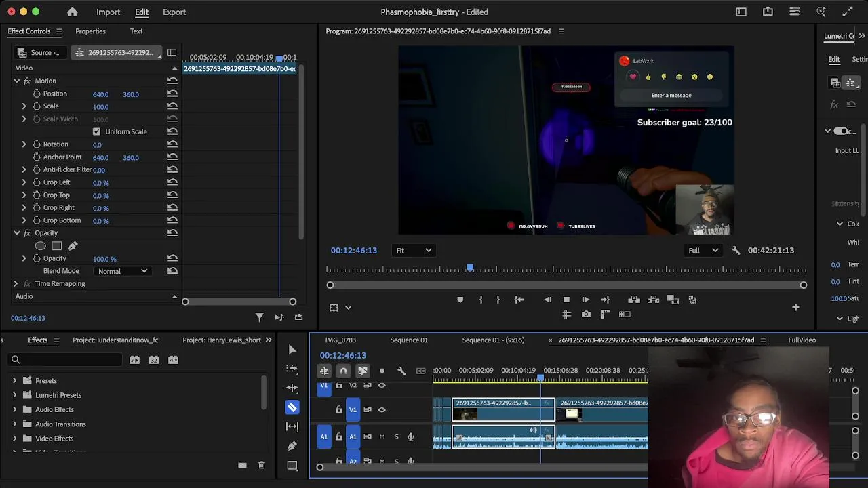
Task: Open the Fit zoom level dropdown
Action: 413,251
